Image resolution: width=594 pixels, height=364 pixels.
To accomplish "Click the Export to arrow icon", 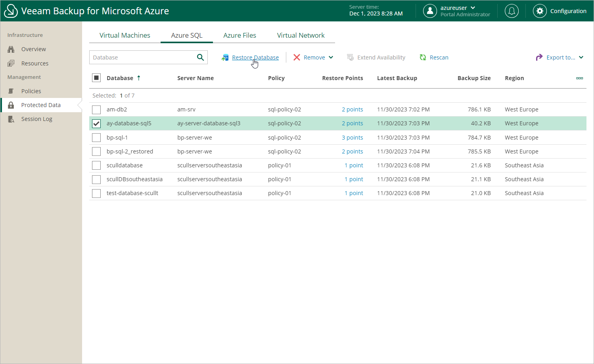I will point(539,57).
